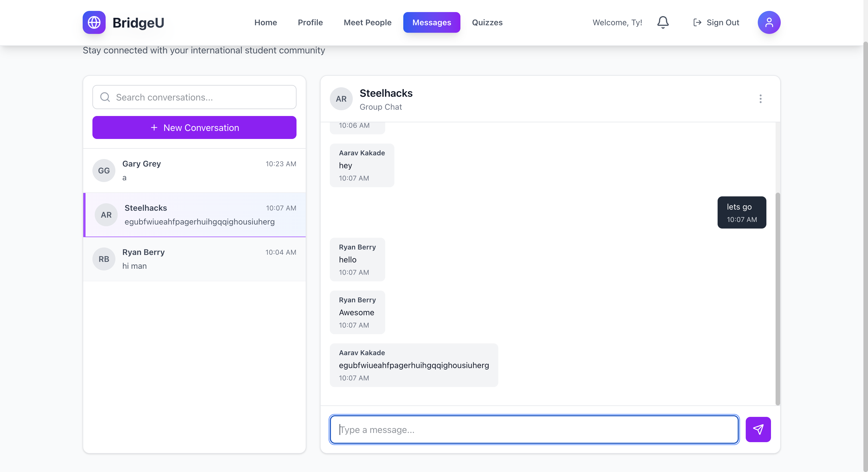Open Ryan Berry's conversation
868x472 pixels.
(199, 259)
